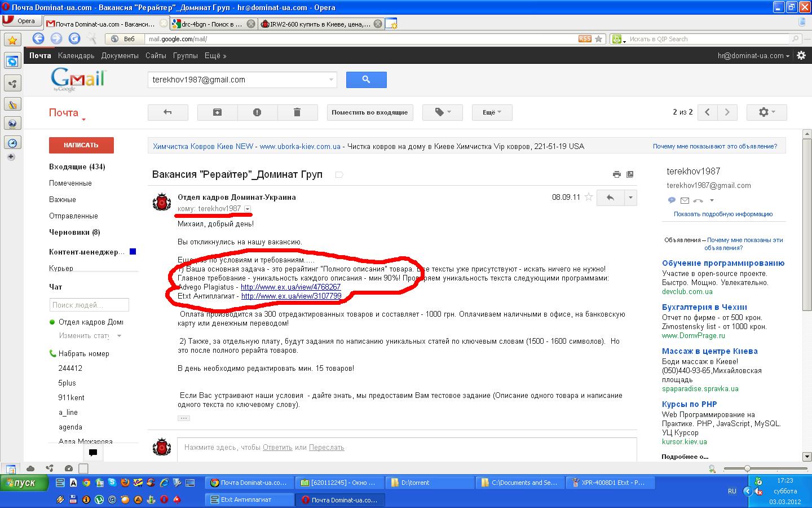This screenshot has width=812, height=508.
Task: Open the Почта dropdown arrow under the Gmail logo
Action: (x=83, y=120)
